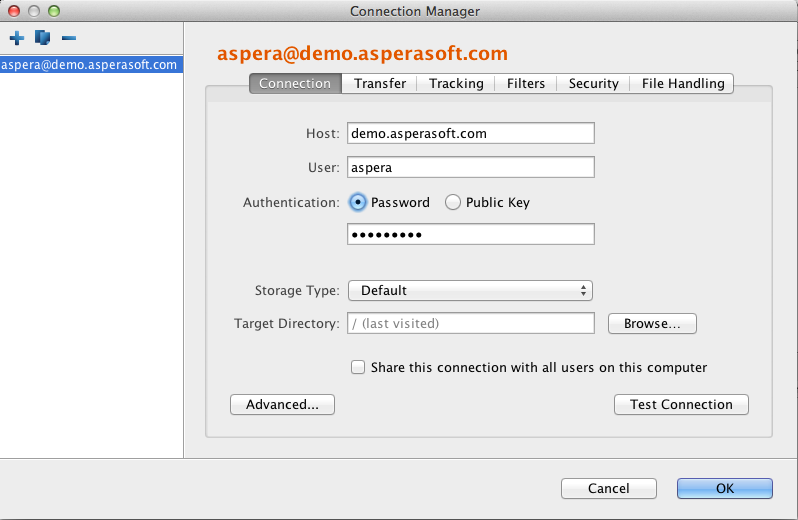Open Advanced connection settings
The height and width of the screenshot is (520, 798).
tap(282, 405)
